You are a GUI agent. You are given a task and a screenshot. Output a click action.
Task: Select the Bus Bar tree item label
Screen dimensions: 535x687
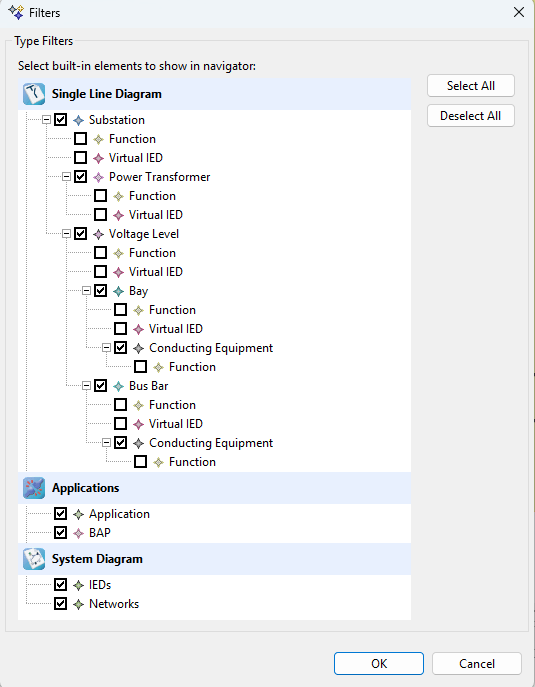(x=149, y=386)
